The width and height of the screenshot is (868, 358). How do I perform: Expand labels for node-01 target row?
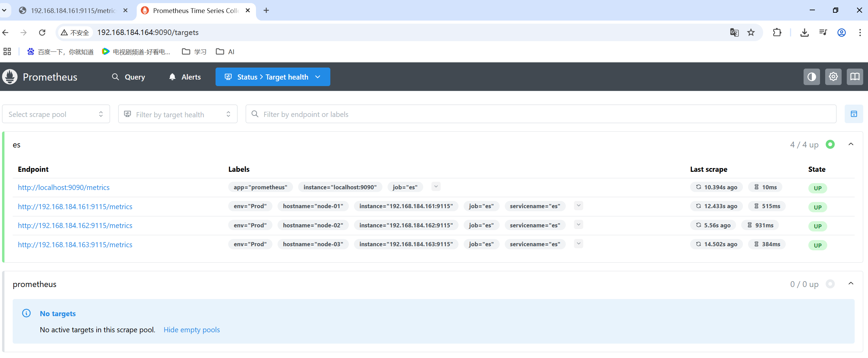coord(578,206)
